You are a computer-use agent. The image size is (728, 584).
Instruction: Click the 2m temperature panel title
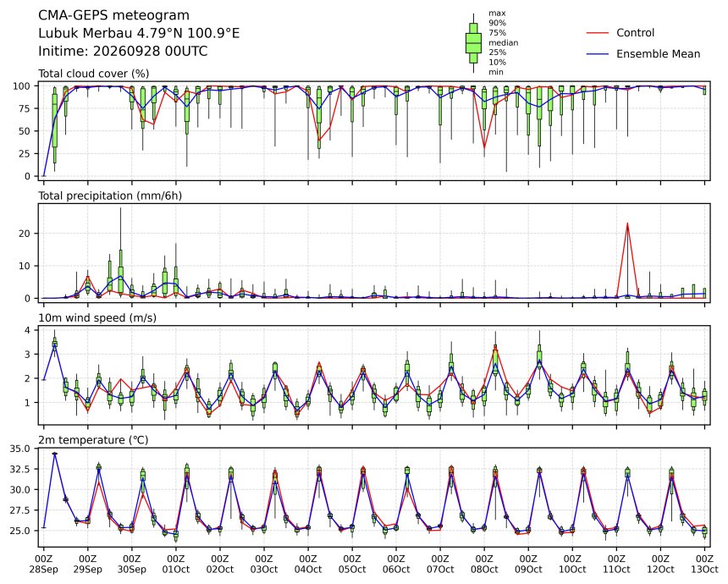click(93, 440)
